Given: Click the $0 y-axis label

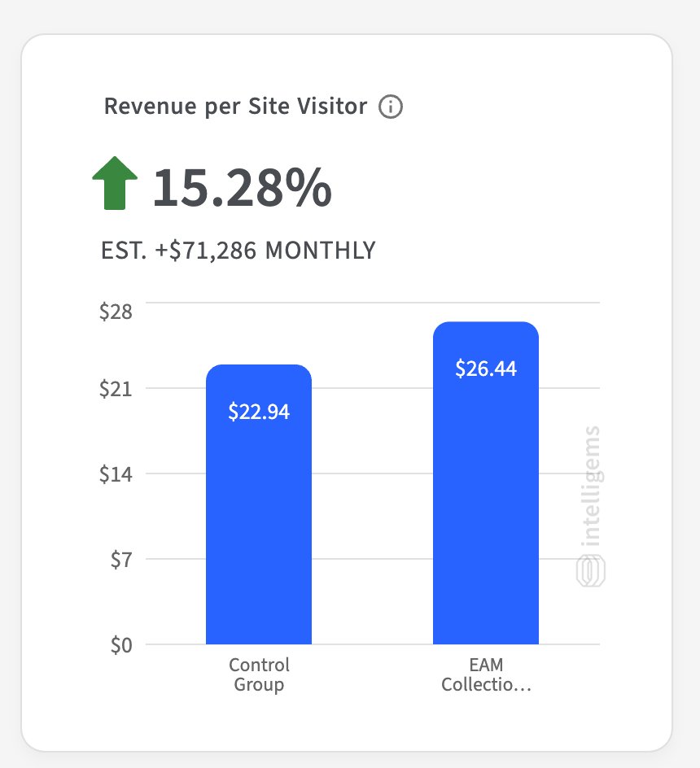Looking at the screenshot, I should point(121,645).
